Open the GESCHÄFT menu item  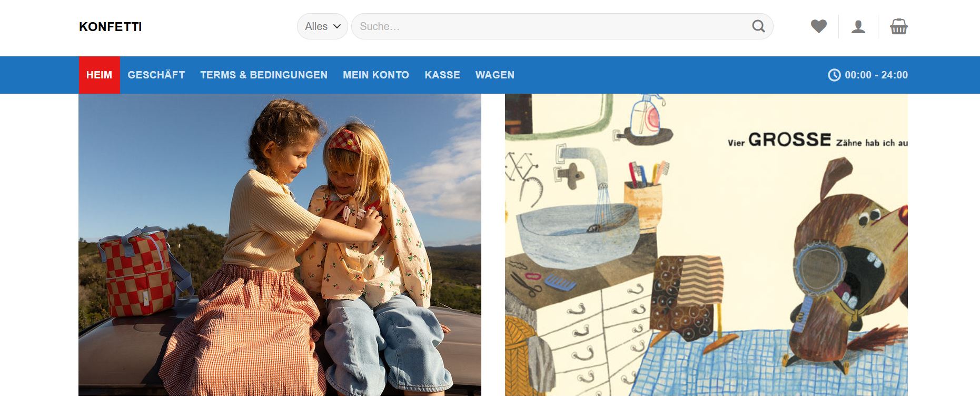coord(156,75)
